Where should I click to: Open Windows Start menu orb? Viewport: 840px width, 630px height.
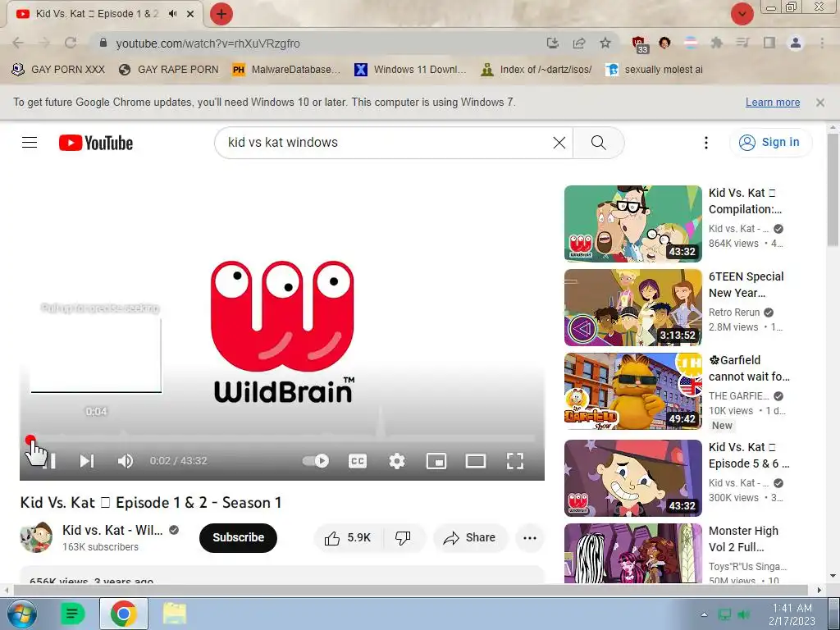(21, 614)
